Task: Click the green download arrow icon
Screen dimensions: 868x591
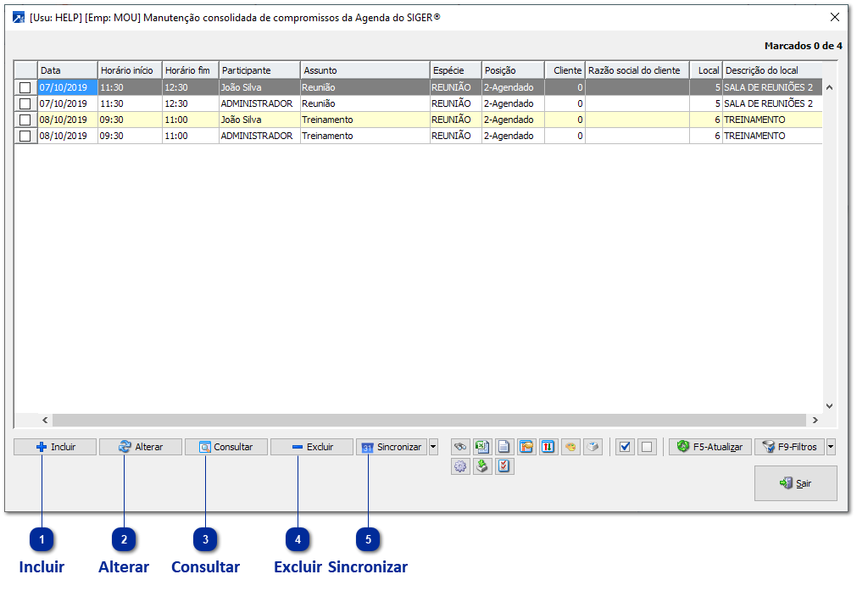Action: click(x=482, y=466)
